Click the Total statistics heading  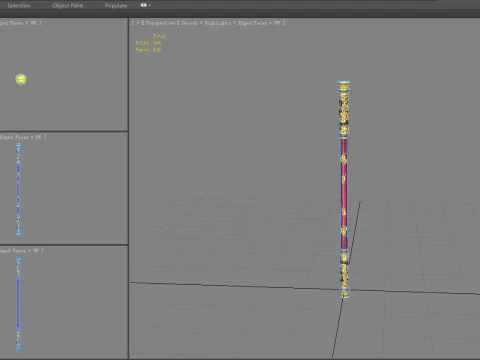point(159,36)
